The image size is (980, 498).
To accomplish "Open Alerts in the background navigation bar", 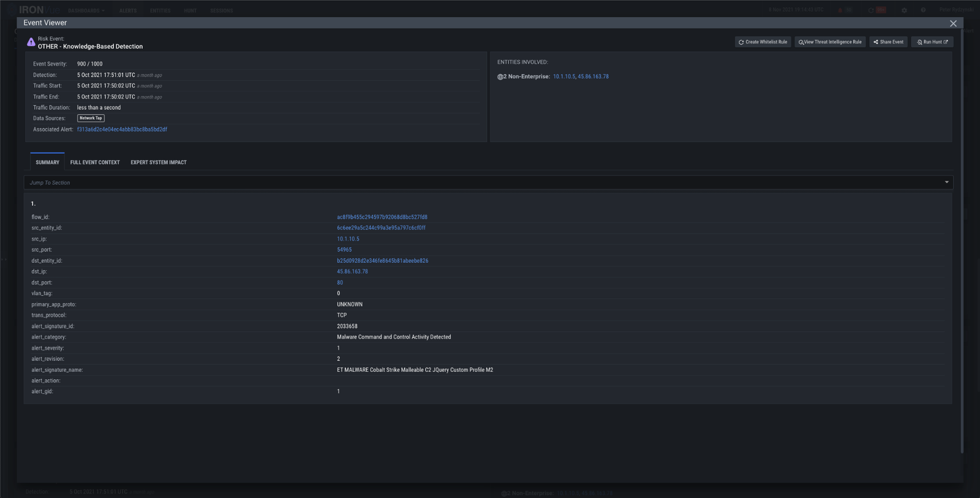I will (x=128, y=10).
